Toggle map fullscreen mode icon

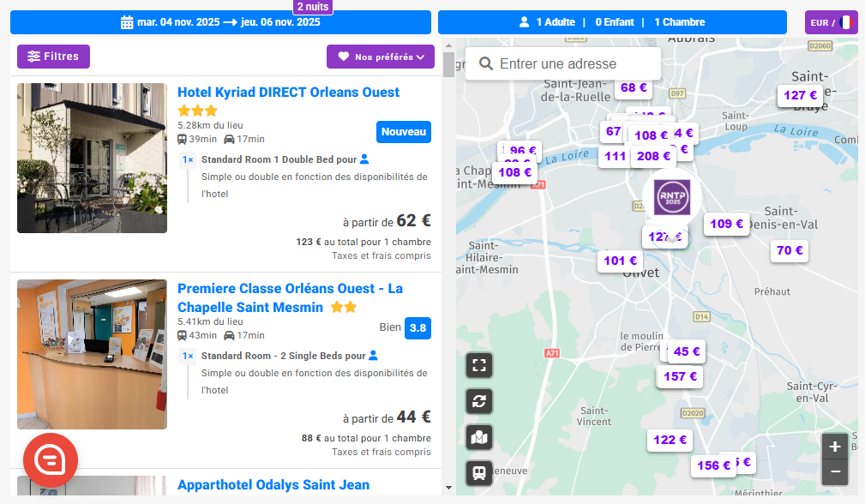click(479, 366)
